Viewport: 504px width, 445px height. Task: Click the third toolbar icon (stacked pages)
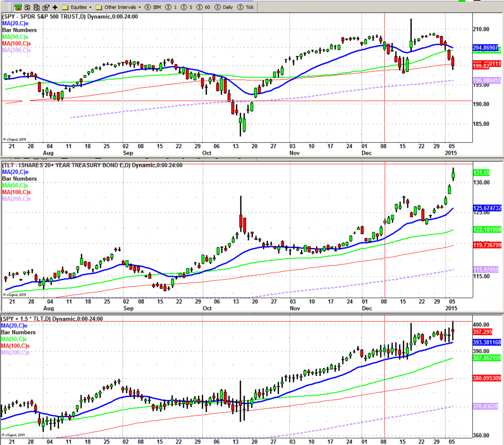tap(37, 7)
